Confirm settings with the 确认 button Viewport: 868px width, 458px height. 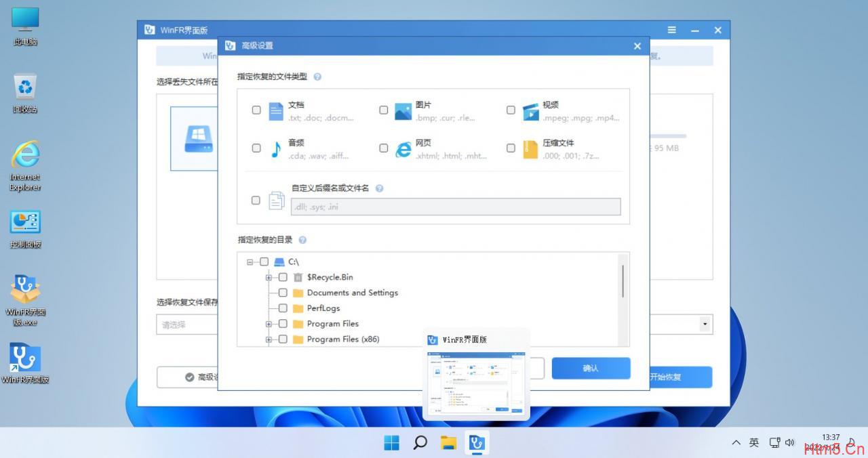click(591, 369)
